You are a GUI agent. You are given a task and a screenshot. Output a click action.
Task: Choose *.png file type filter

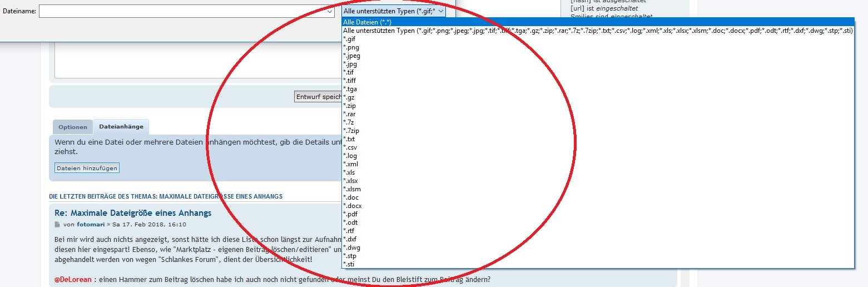pos(351,47)
